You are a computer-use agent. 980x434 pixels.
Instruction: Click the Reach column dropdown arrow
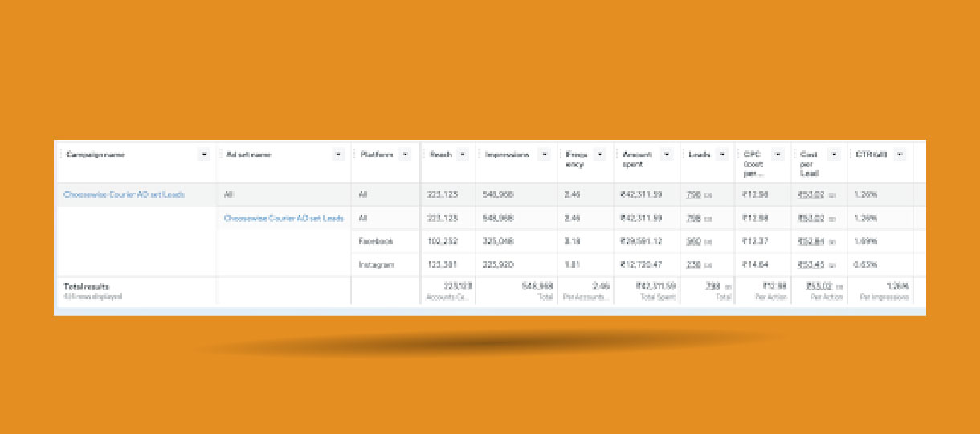[463, 154]
